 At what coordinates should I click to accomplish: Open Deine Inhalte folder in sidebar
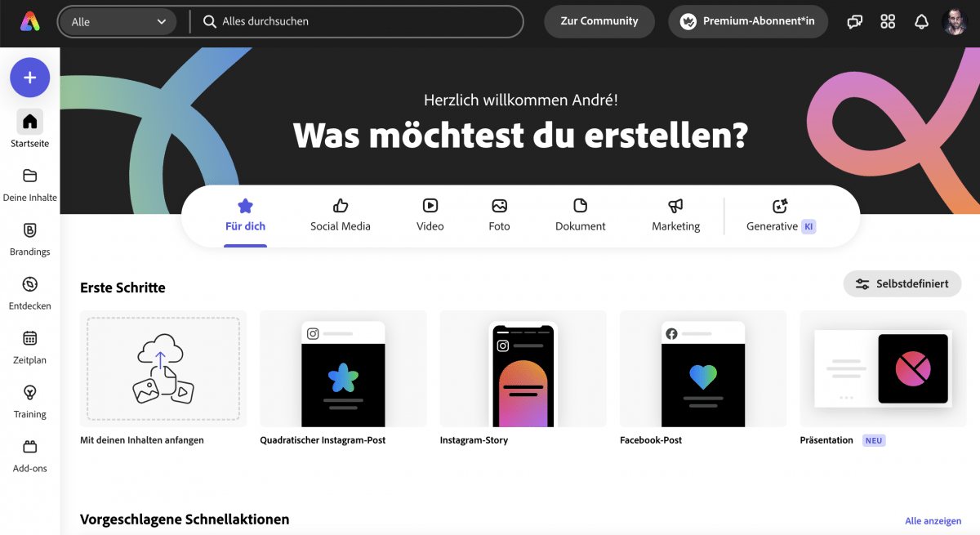[30, 176]
